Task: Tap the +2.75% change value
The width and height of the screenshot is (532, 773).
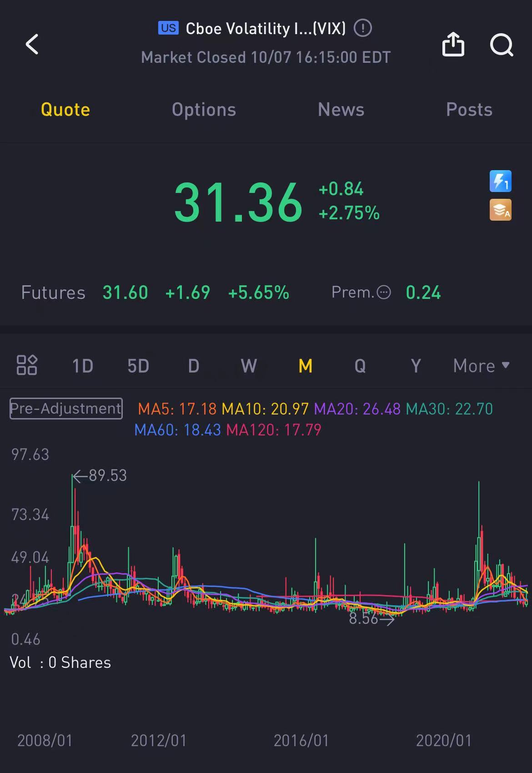Action: pos(349,213)
